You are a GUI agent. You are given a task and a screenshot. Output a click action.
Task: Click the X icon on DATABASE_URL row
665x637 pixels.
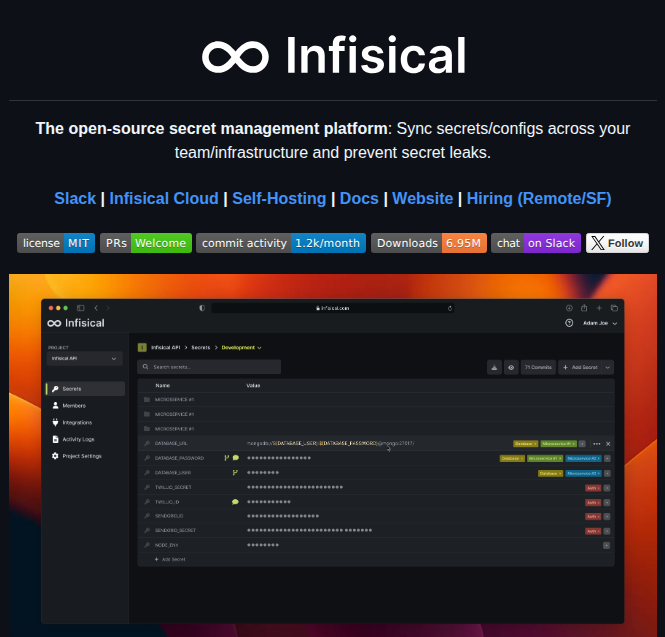coord(608,444)
